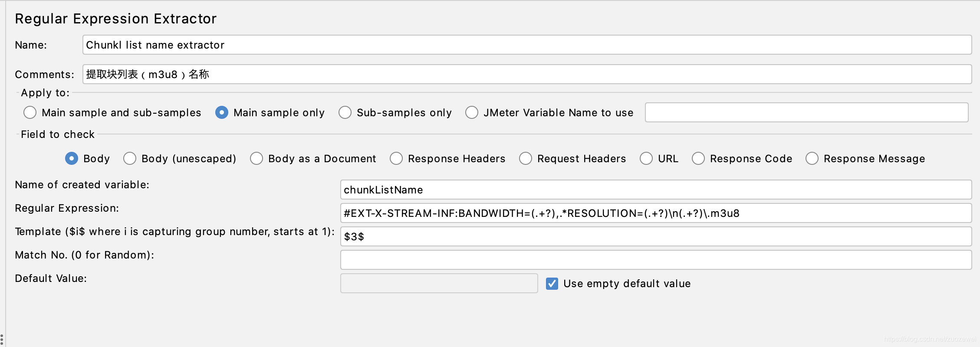Image resolution: width=980 pixels, height=347 pixels.
Task: Select 'Main sample and sub-samples' radio button
Action: click(x=30, y=112)
